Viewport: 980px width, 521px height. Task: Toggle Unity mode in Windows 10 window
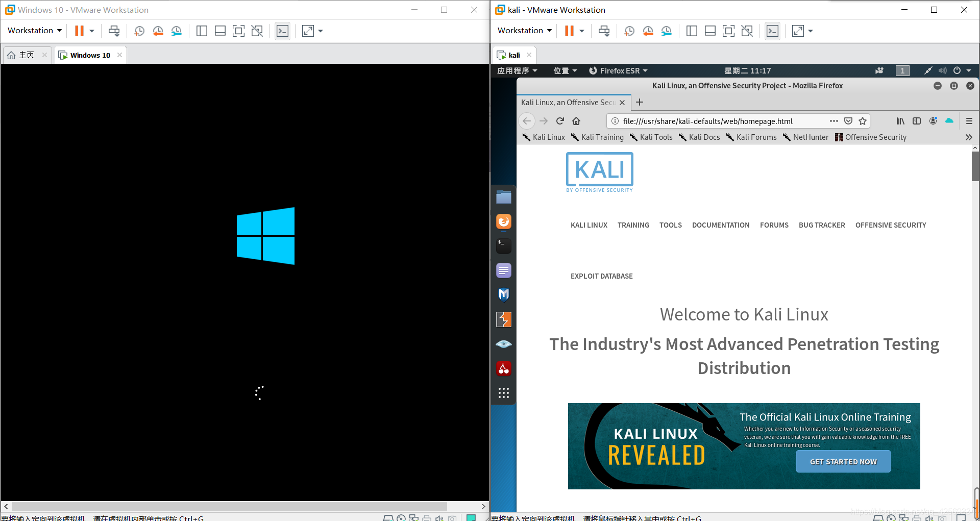click(257, 31)
